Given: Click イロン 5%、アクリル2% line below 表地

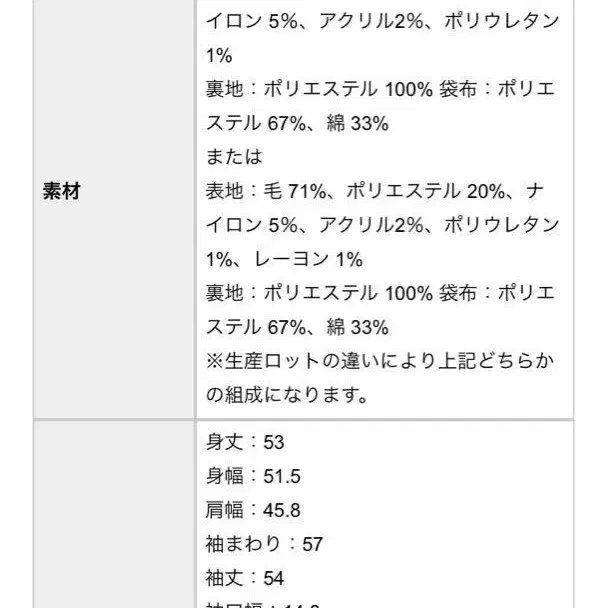Looking at the screenshot, I should (x=382, y=225).
